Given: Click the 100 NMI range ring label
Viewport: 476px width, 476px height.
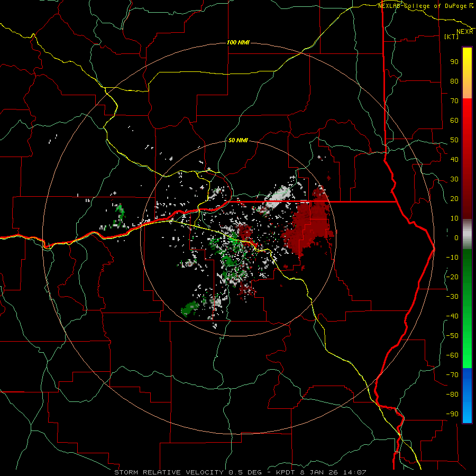Looking at the screenshot, I should pyautogui.click(x=239, y=42).
